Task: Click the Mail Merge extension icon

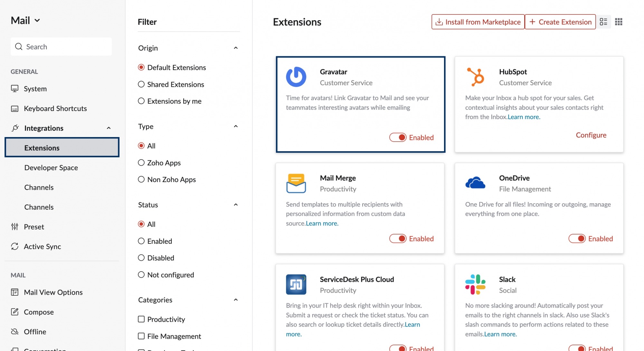Action: pos(296,183)
